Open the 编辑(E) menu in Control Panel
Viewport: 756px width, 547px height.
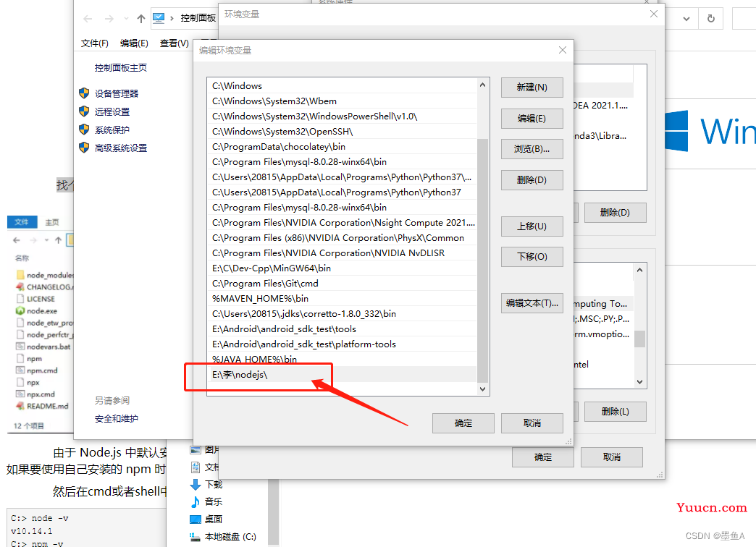tap(134, 43)
